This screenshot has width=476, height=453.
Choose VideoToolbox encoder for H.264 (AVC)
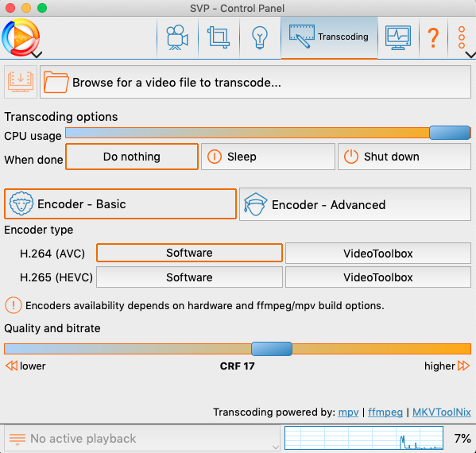tap(378, 254)
